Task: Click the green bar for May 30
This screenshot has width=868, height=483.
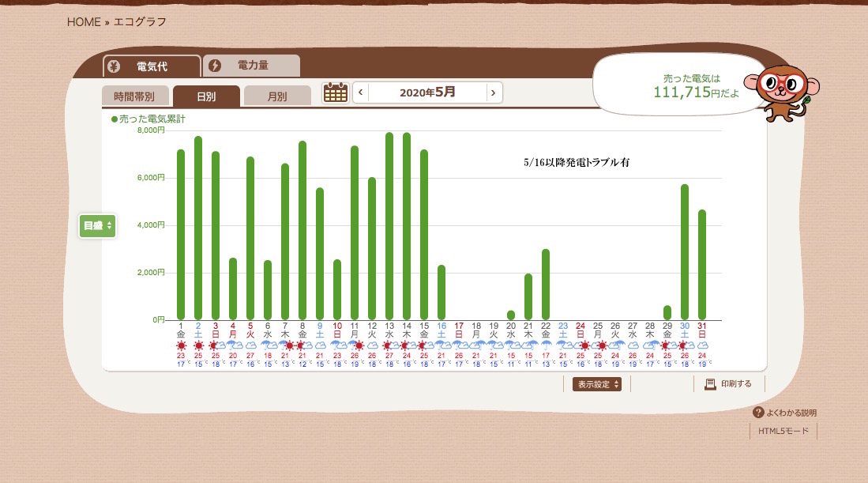Action: point(685,251)
